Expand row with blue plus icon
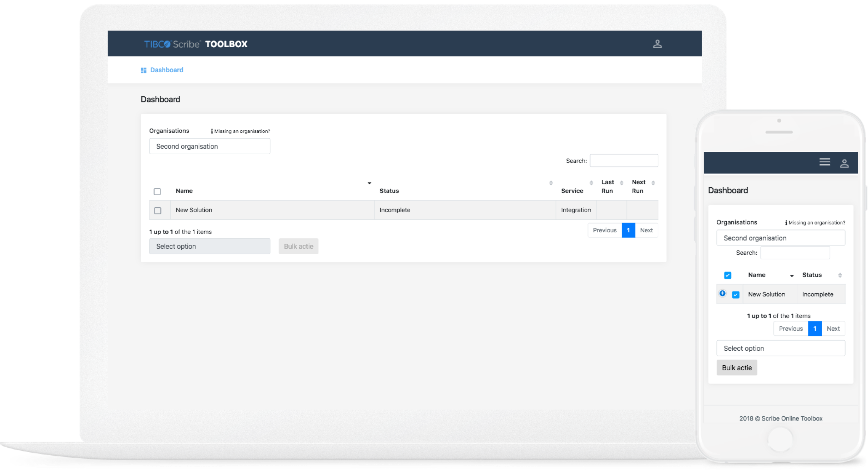This screenshot has width=868, height=473. click(x=722, y=293)
